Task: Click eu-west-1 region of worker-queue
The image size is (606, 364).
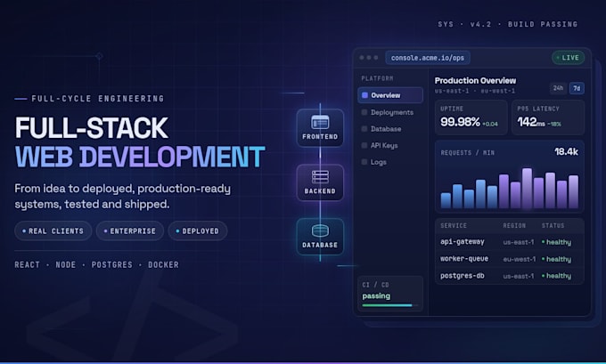Action: pos(520,259)
